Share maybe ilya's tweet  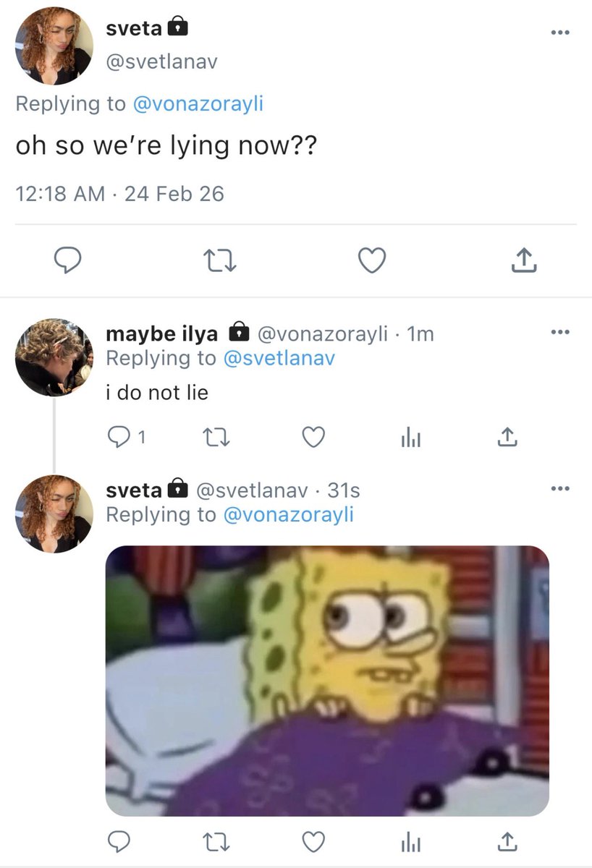click(507, 436)
